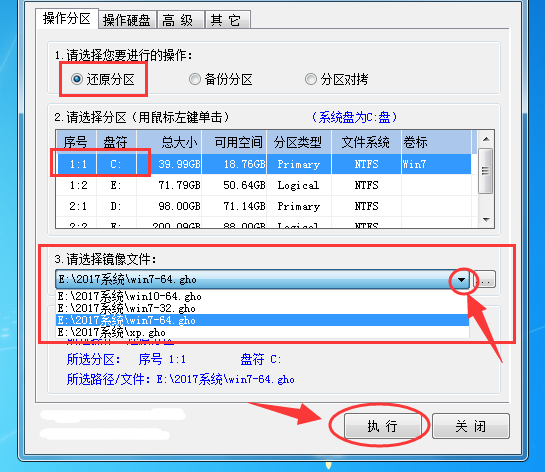
Task: Choose E:\2017系统\win7-64.gho in dropdown list
Action: pyautogui.click(x=262, y=320)
